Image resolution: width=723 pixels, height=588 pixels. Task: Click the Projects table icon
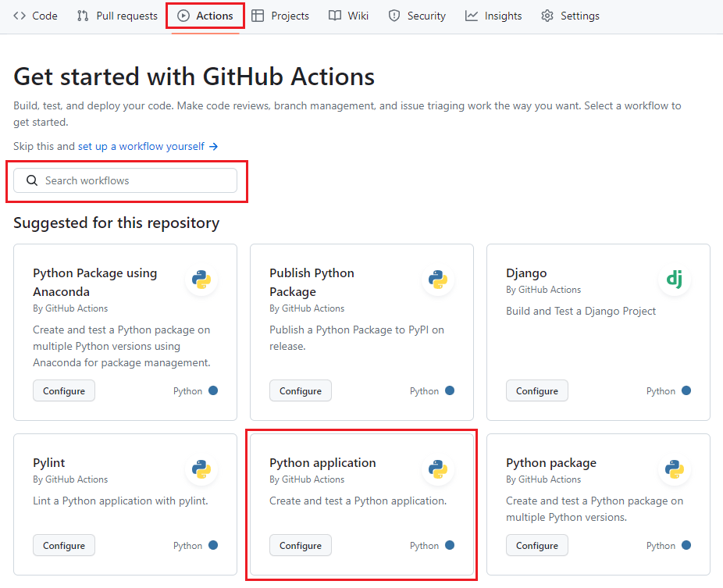pos(258,16)
